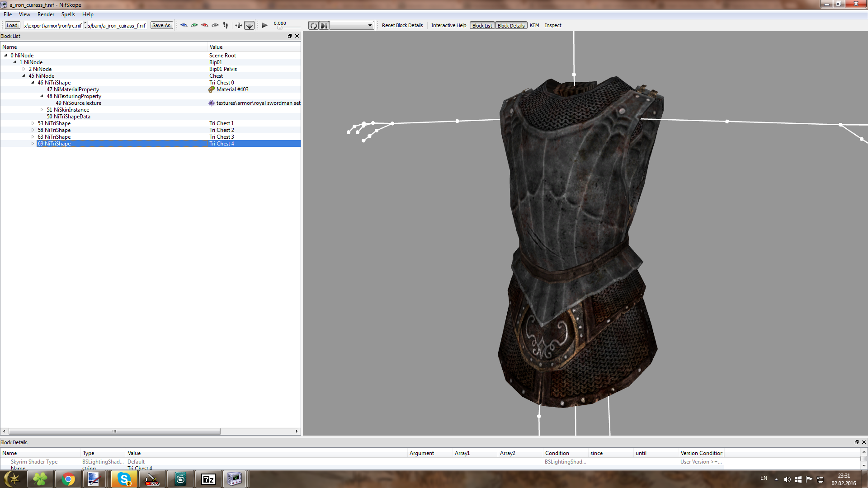Select the green eye view icon
Screen dimensions: 868x488
coord(194,25)
